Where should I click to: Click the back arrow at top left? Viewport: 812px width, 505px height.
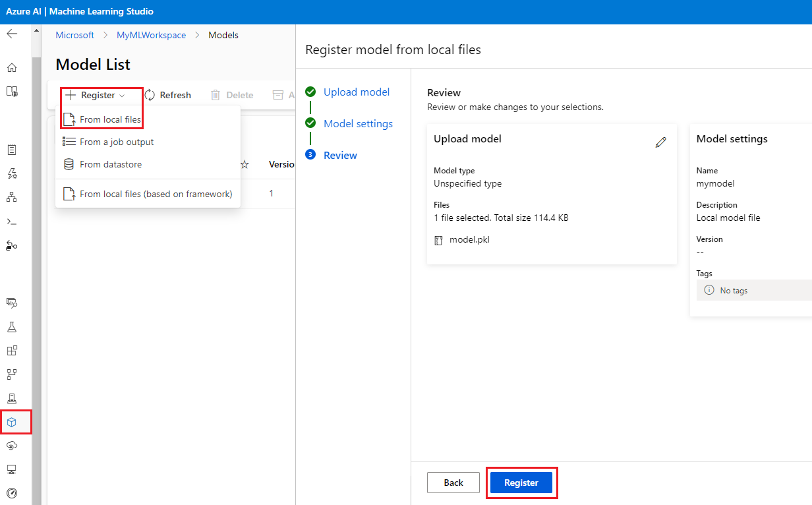point(12,34)
